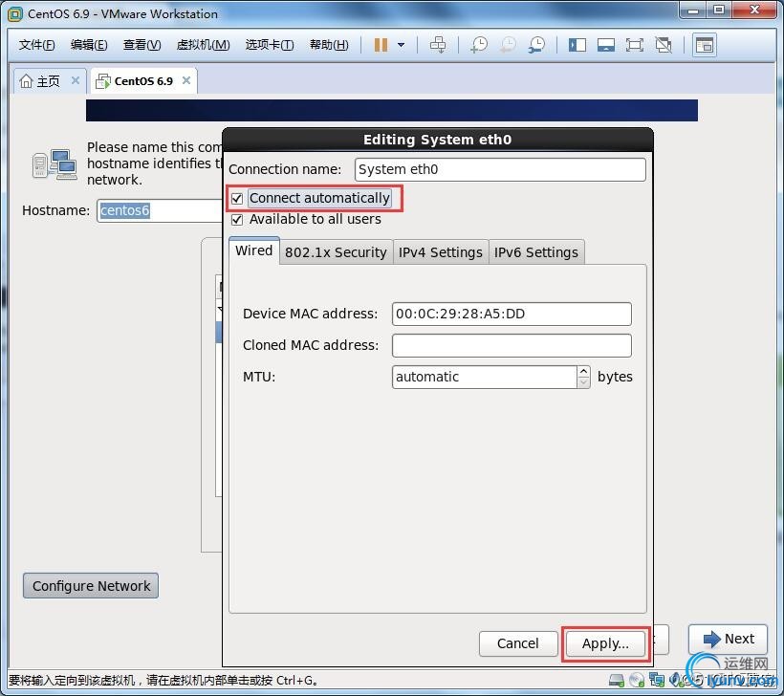Viewport: 784px width, 696px height.
Task: Open the snapshot manager with wrench icon
Action: click(x=536, y=45)
